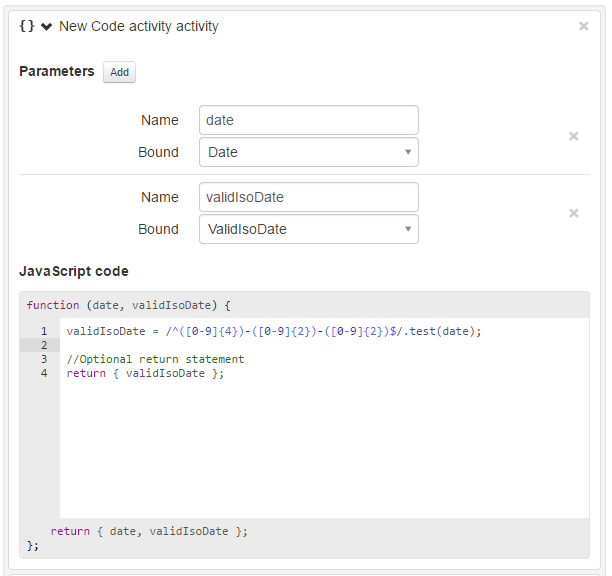Click the JavaScript code section label
612x576 pixels.
point(74,271)
